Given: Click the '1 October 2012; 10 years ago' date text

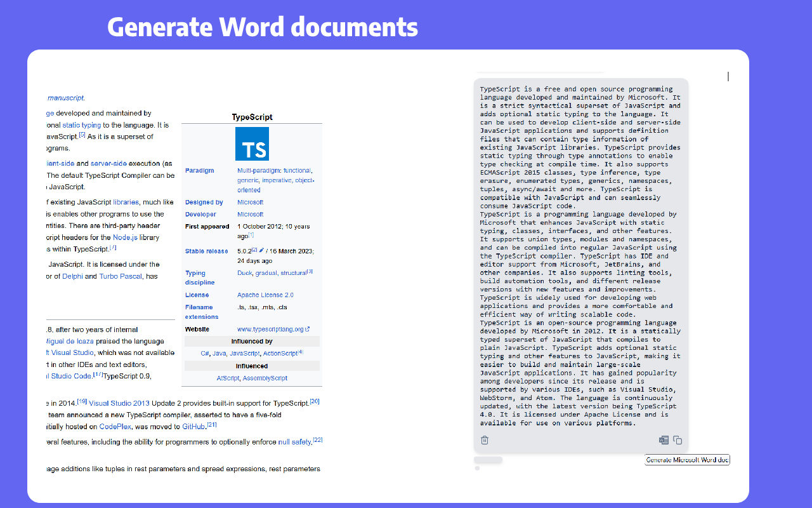Looking at the screenshot, I should pyautogui.click(x=274, y=231).
